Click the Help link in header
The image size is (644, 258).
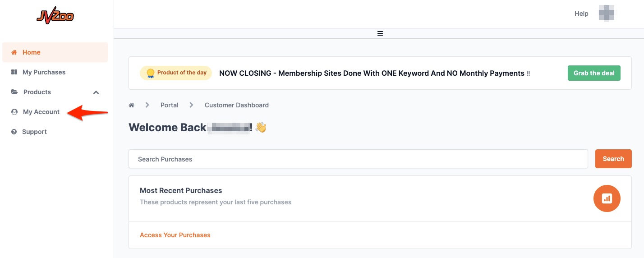tap(581, 14)
